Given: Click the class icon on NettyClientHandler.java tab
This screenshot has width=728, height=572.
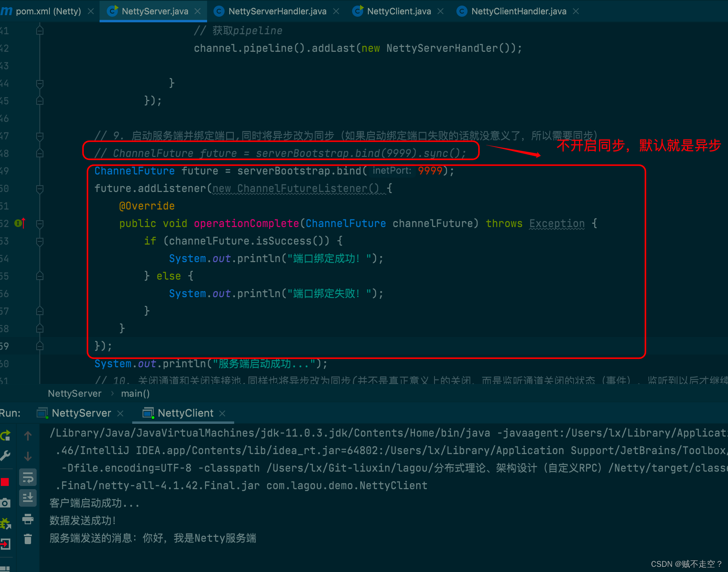Looking at the screenshot, I should 462,11.
